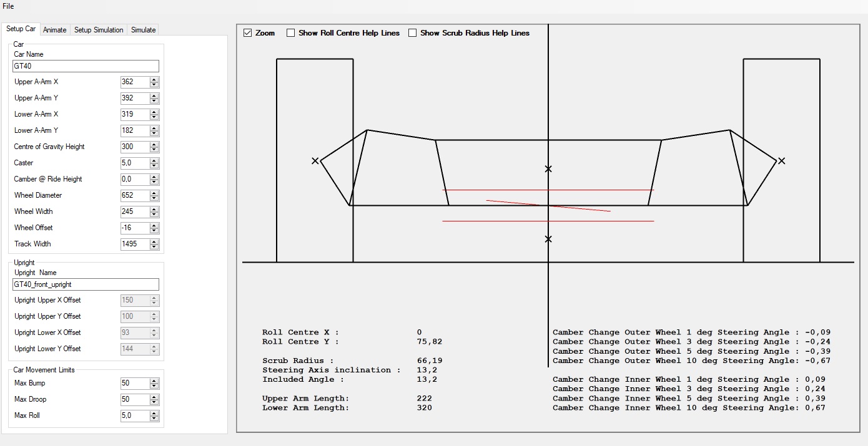
Task: Enable Show Scrub Radius Help Lines
Action: click(x=412, y=33)
